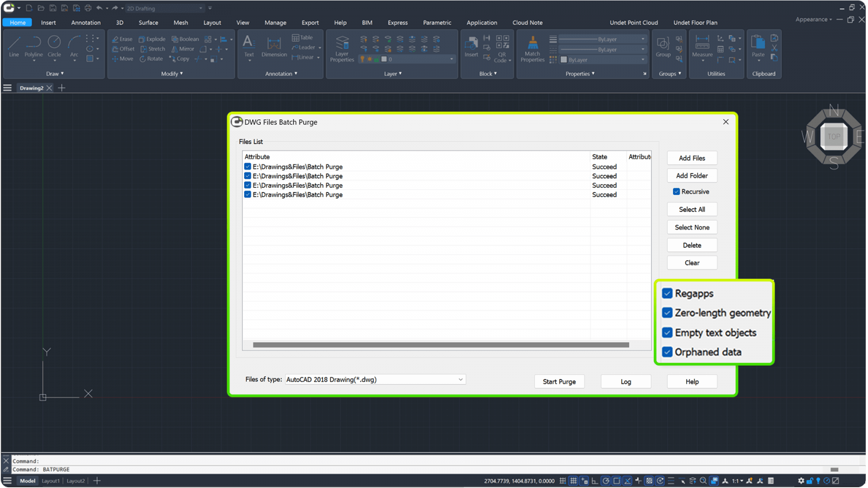Disable the Orphaned data option
The image size is (868, 488).
click(x=667, y=352)
